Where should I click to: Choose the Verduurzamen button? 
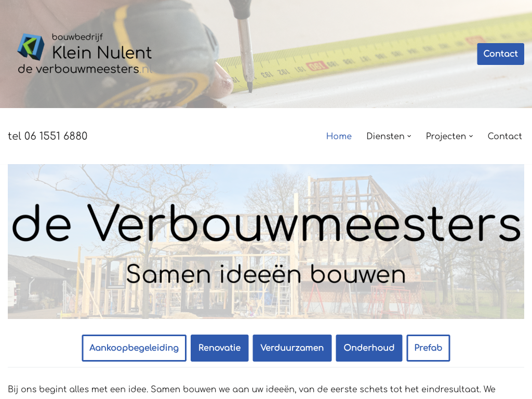(x=292, y=348)
